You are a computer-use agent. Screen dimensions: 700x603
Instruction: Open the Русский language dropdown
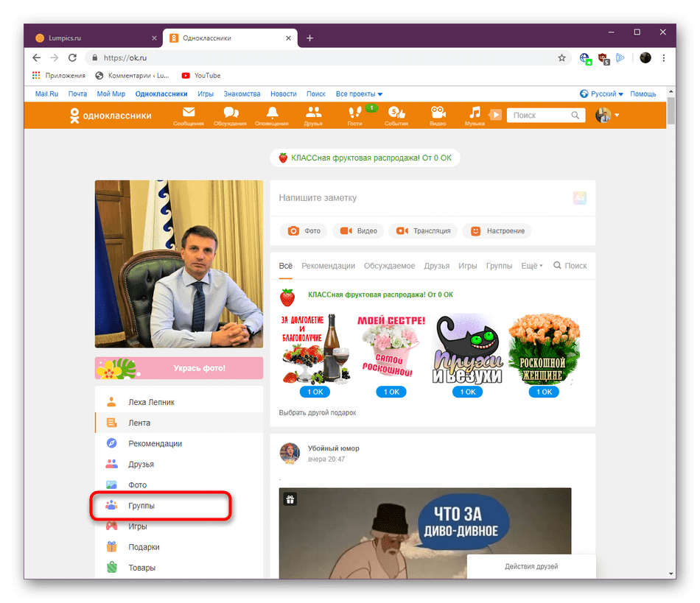tap(601, 94)
